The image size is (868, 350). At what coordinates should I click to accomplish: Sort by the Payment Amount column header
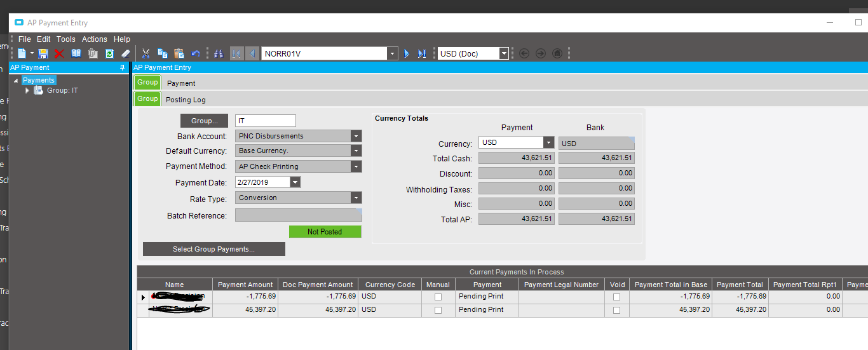click(245, 285)
